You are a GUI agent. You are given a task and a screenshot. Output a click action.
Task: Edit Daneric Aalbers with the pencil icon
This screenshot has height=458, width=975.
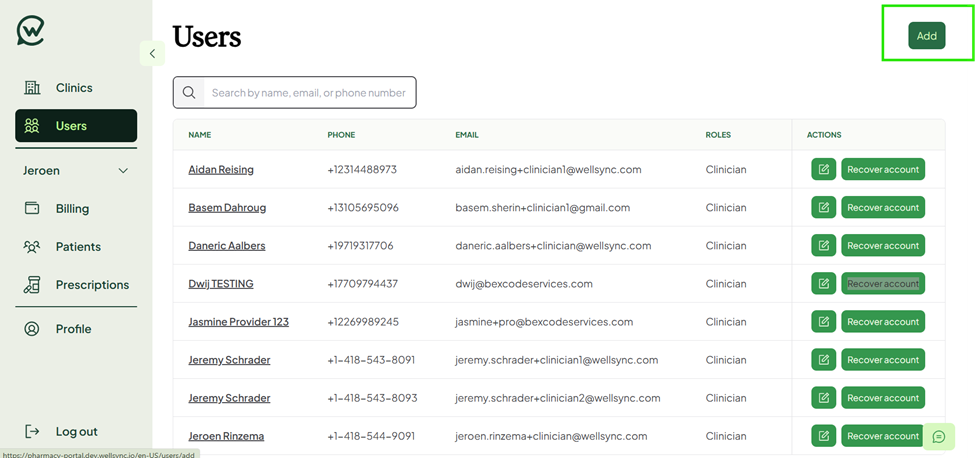[824, 245]
